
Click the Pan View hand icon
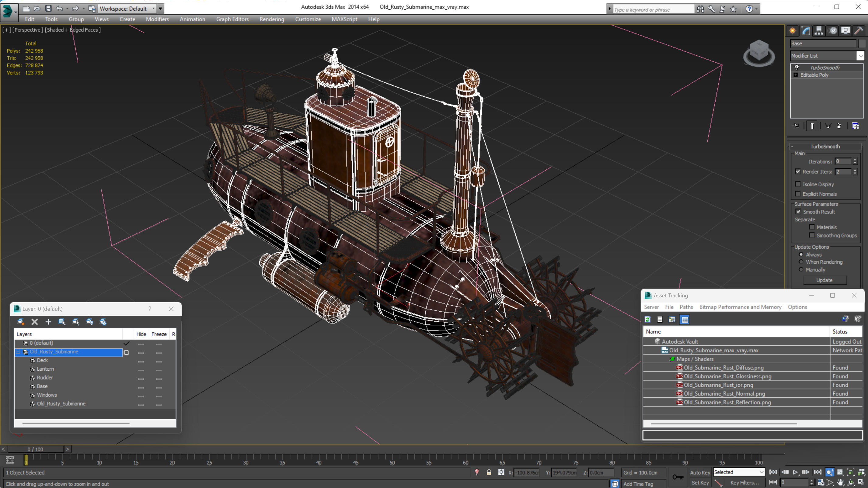click(x=840, y=482)
